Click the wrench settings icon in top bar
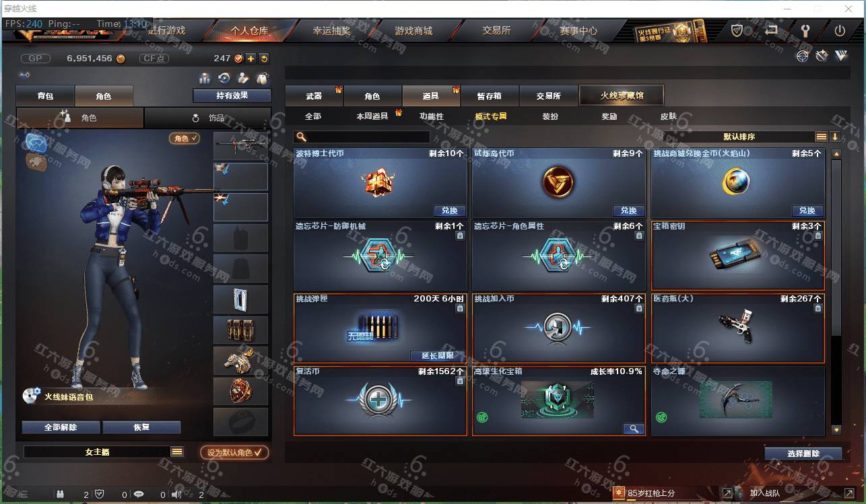This screenshot has height=504, width=866. pos(804,31)
